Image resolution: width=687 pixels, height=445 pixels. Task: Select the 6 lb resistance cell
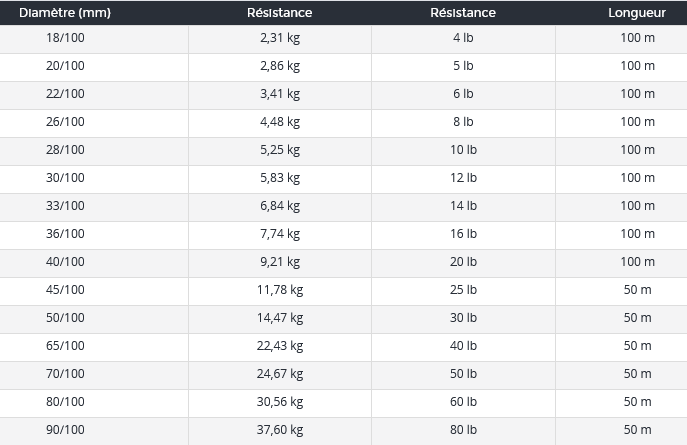463,94
